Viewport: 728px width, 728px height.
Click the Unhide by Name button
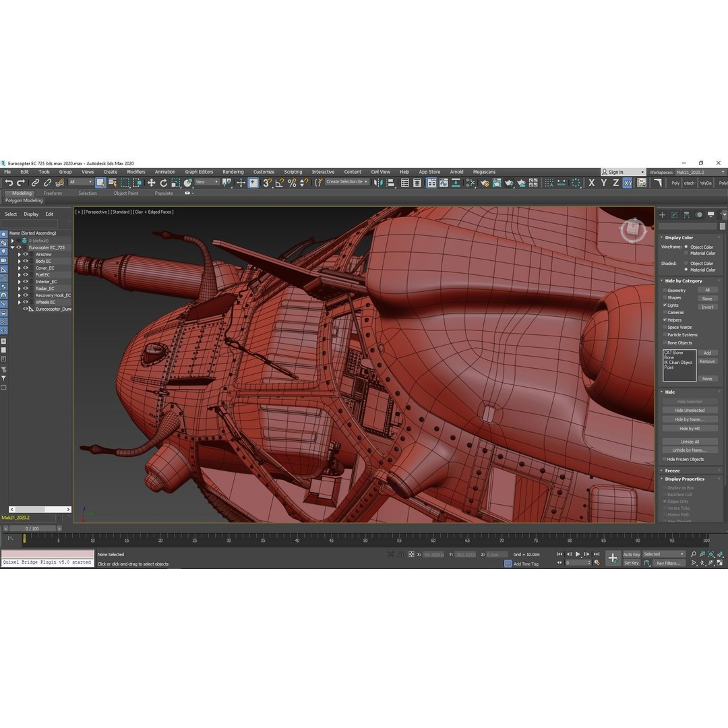[x=690, y=450]
